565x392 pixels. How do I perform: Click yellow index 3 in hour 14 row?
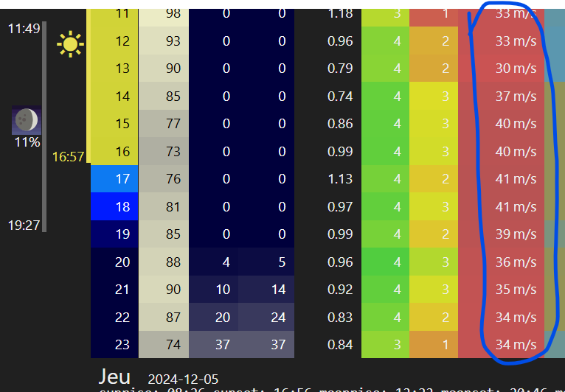point(434,96)
